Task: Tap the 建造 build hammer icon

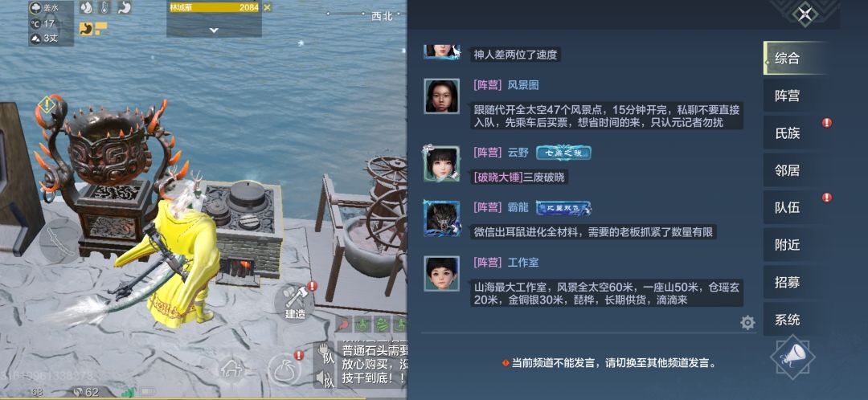Action: pyautogui.click(x=295, y=302)
